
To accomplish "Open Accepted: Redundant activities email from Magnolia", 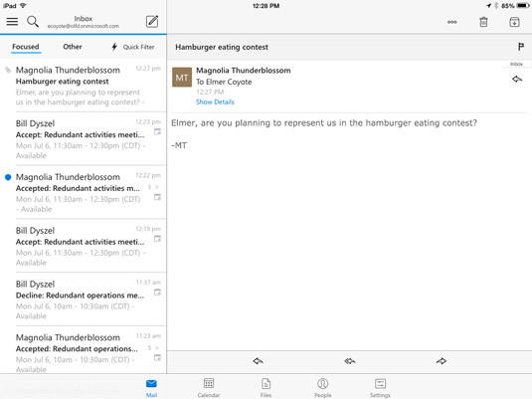I will click(x=84, y=193).
